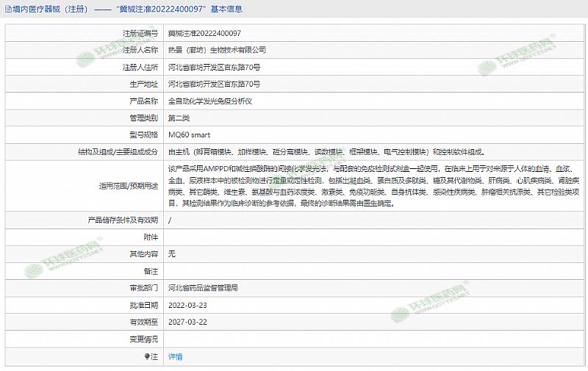Select product name 全自动化学发光免疫分析仪
Screen dimensions: 588x371
click(x=210, y=101)
